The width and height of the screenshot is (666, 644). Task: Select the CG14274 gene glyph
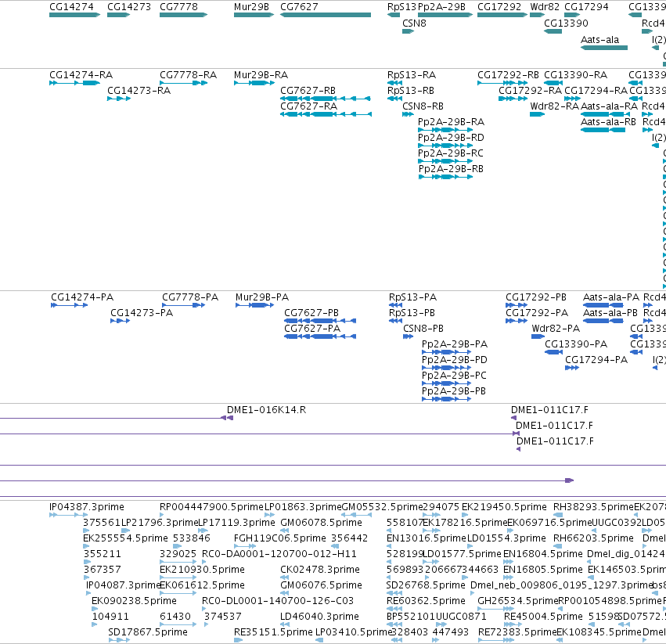pos(74,15)
